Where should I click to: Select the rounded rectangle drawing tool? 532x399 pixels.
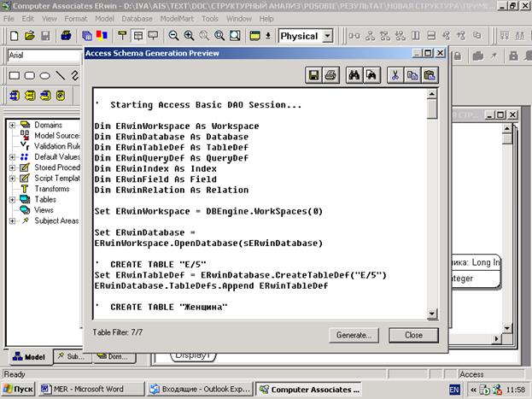pos(29,75)
